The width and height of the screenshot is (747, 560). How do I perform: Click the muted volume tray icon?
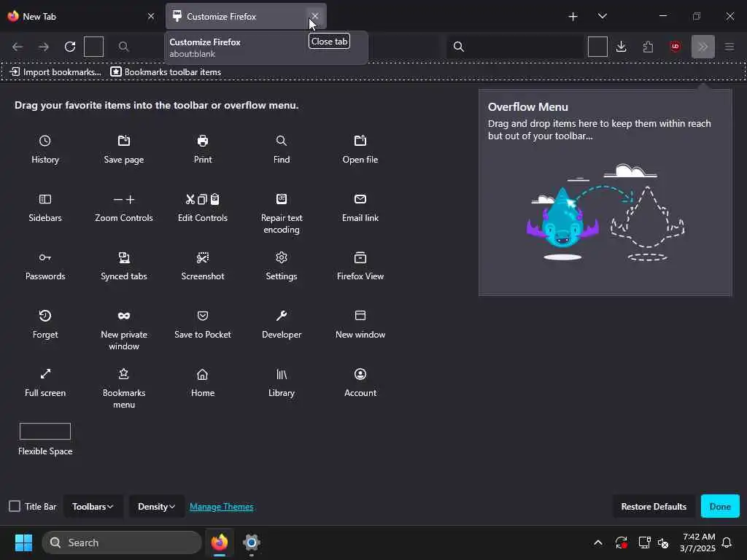(663, 542)
